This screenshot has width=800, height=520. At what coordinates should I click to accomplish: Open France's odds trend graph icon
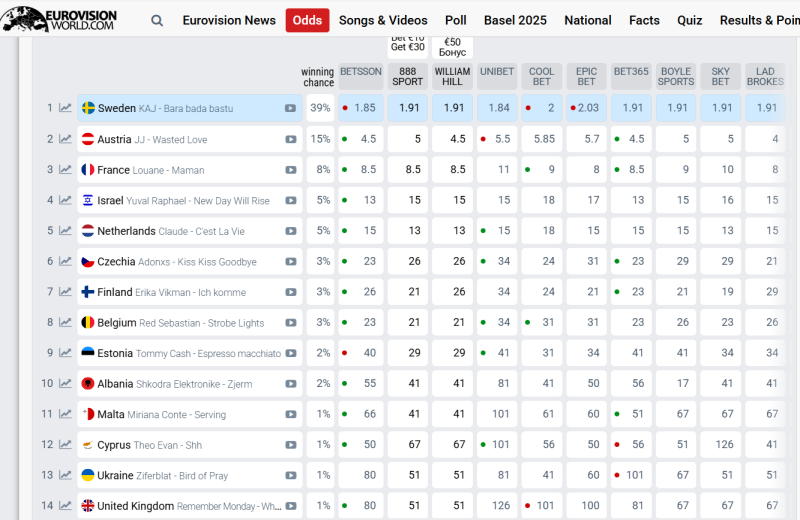click(65, 169)
